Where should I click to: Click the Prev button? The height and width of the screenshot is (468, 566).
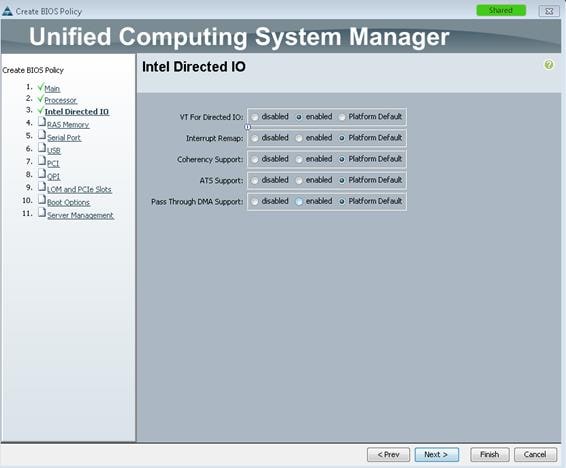[388, 455]
